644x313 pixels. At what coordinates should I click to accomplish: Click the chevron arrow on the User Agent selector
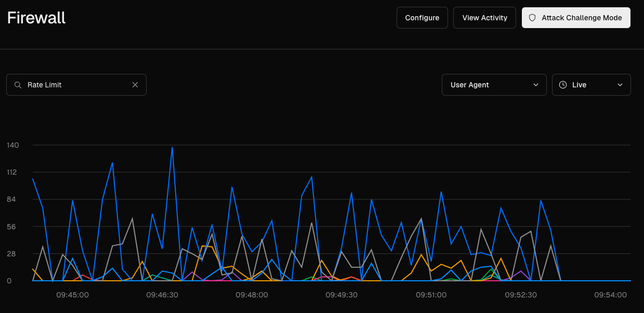536,85
